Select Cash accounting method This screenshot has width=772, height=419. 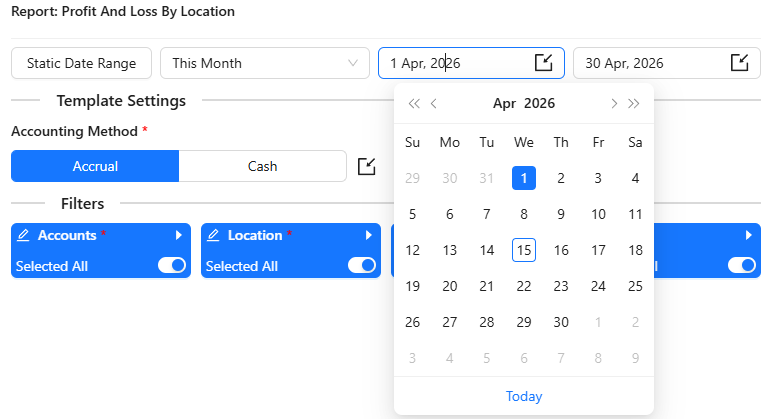pyautogui.click(x=262, y=166)
